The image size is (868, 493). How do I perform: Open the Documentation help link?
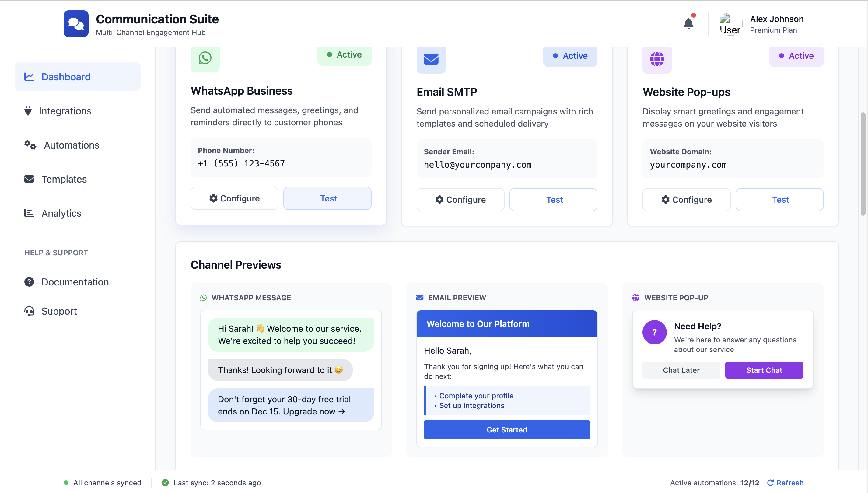point(75,282)
